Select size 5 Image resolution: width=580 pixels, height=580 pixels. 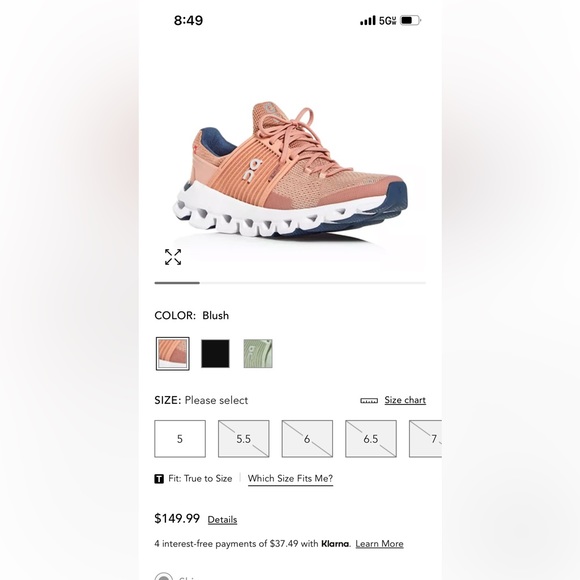tap(180, 439)
